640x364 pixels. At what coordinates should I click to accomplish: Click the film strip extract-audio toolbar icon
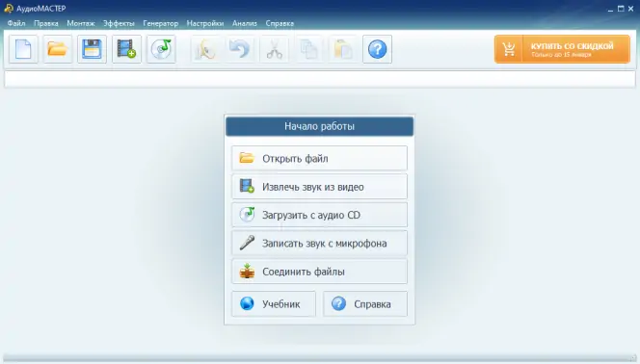coord(126,49)
